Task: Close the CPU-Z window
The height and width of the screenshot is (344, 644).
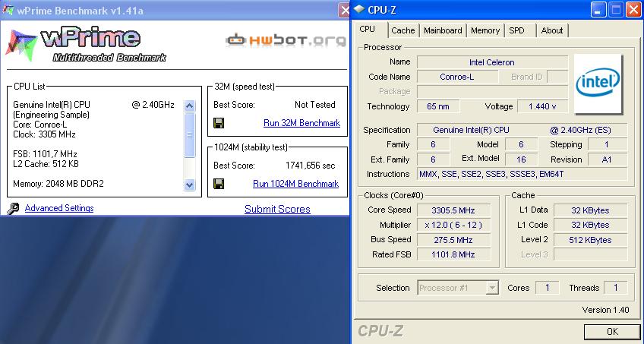Action: [633, 9]
